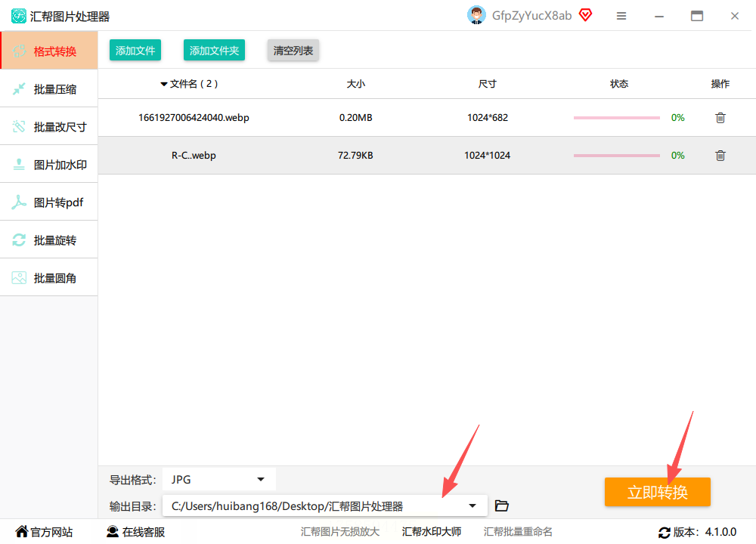Open the 图片转pdf sidebar tab

pyautogui.click(x=48, y=202)
